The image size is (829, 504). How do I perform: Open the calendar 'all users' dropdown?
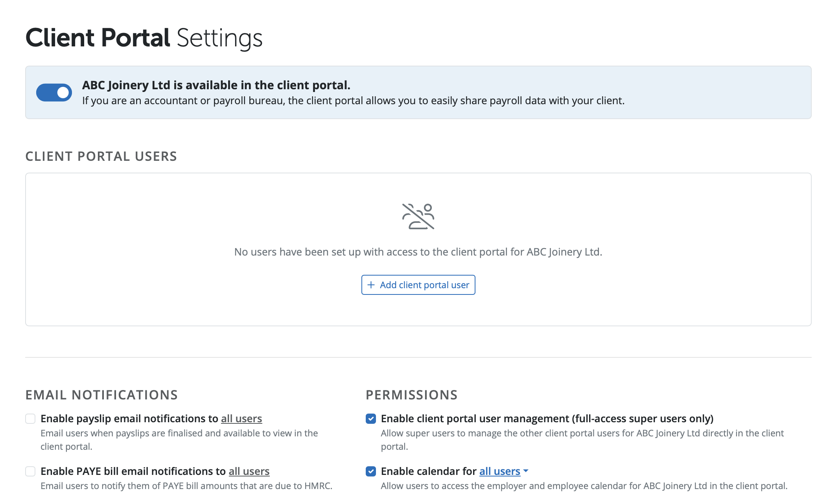point(499,471)
